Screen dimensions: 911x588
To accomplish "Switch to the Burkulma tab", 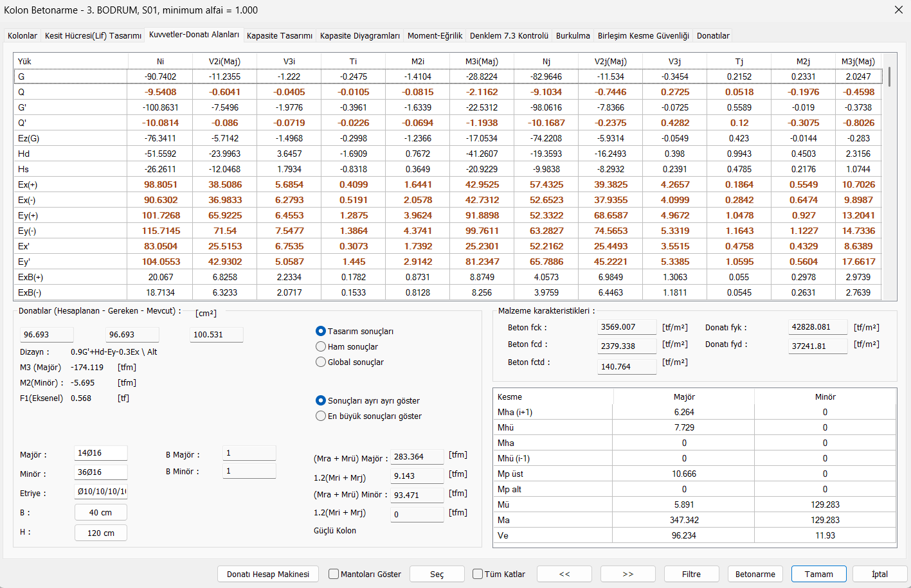I will [572, 35].
